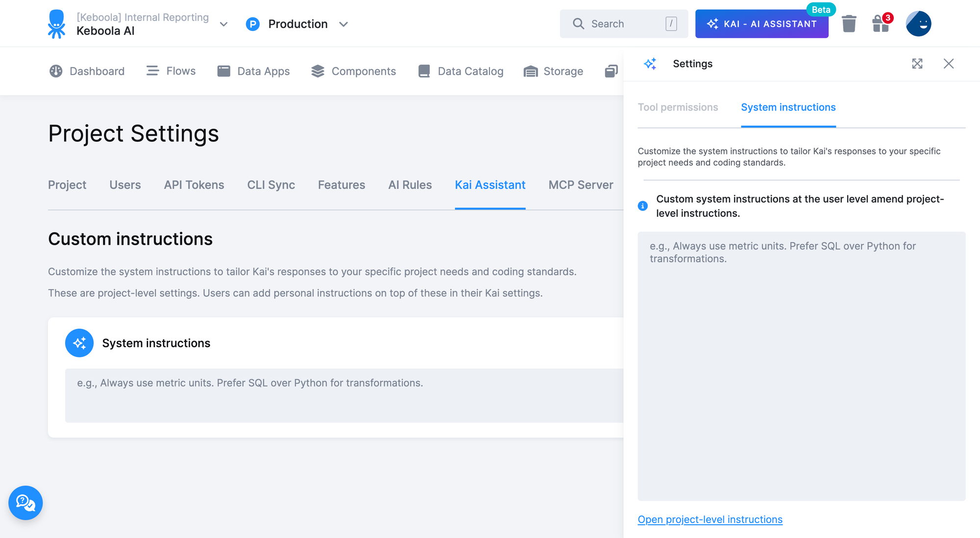Click the user avatar icon
This screenshot has height=538, width=980.
point(918,24)
